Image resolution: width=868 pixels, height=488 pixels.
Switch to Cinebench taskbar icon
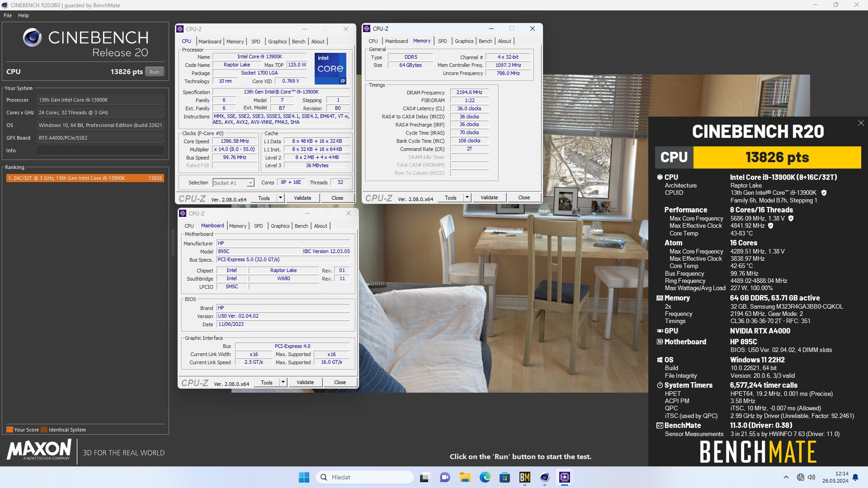(545, 477)
